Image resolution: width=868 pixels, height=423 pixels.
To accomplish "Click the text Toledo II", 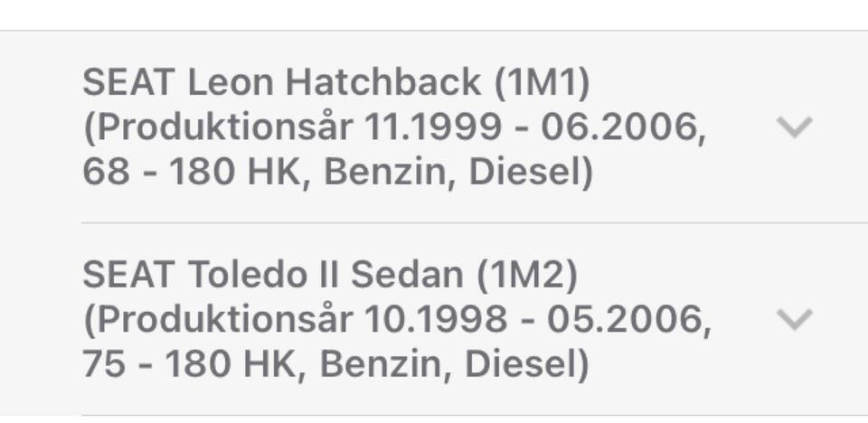I will pos(262,275).
